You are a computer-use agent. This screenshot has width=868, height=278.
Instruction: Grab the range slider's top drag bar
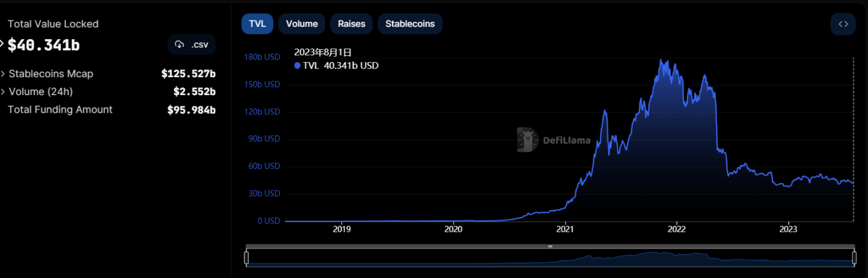click(x=549, y=246)
